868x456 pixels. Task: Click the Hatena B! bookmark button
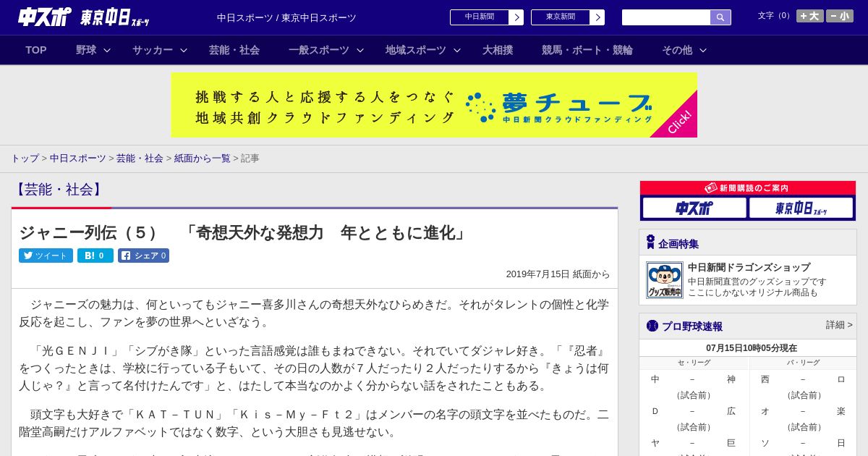pos(95,256)
